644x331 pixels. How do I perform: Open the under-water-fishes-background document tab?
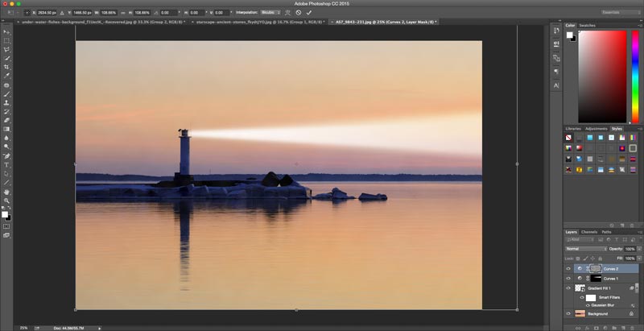tap(102, 22)
